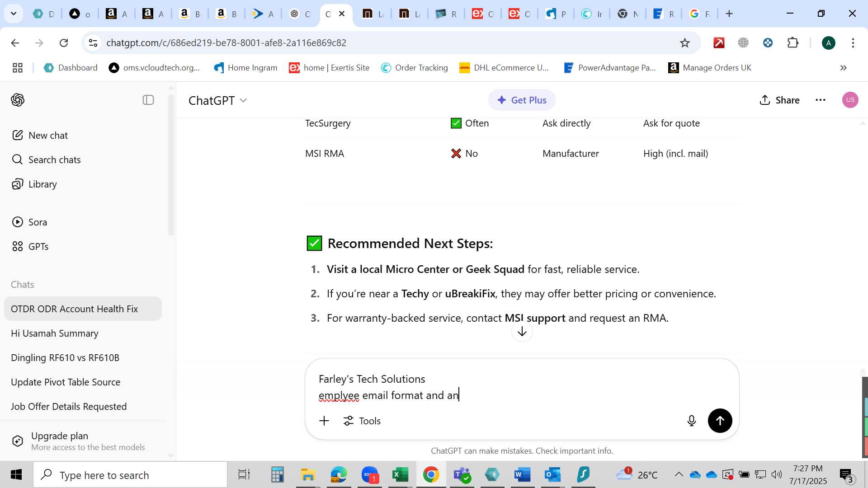This screenshot has width=868, height=488.
Task: Close the active ChatGPT tab
Action: (x=342, y=14)
